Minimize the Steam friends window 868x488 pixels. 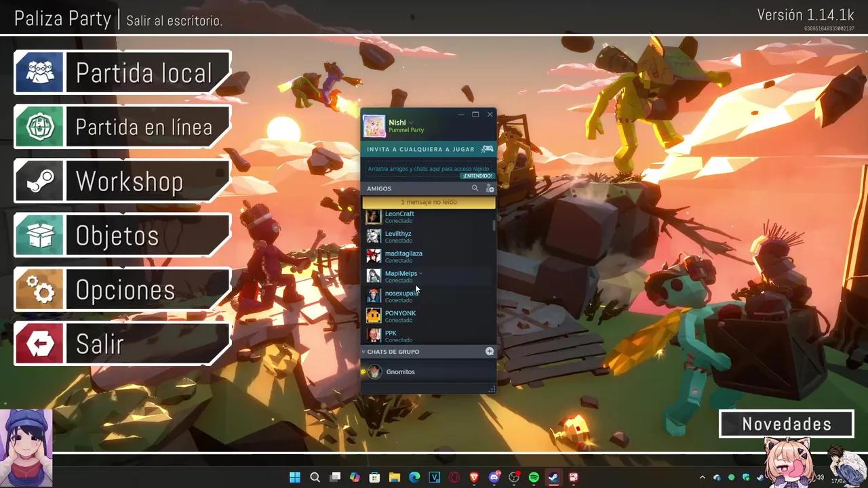[461, 115]
